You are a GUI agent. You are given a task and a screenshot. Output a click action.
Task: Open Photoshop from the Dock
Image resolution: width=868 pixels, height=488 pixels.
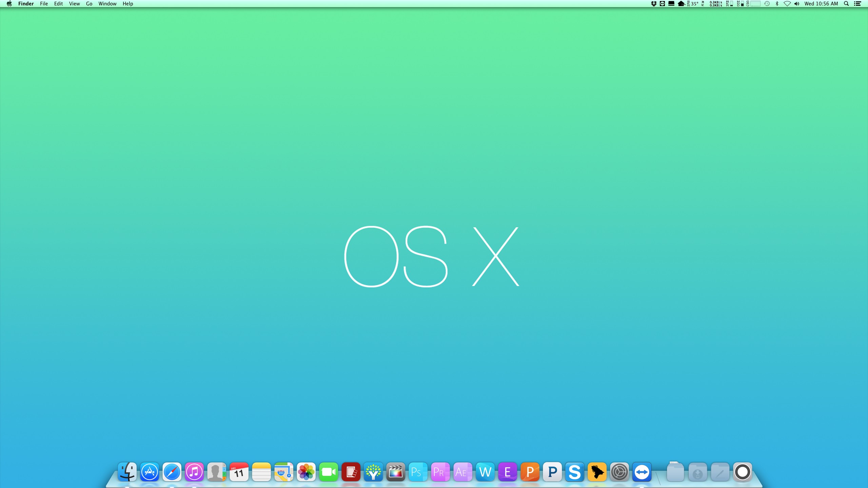(x=418, y=472)
